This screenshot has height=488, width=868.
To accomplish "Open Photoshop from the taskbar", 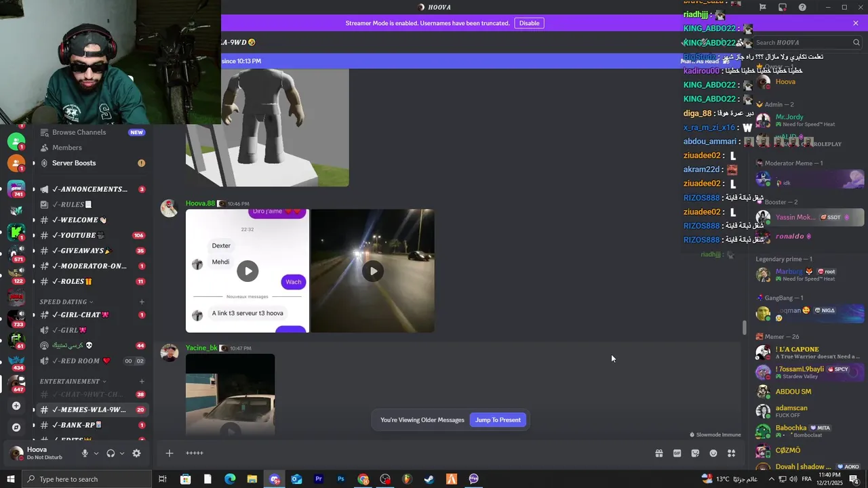I will pos(341,479).
